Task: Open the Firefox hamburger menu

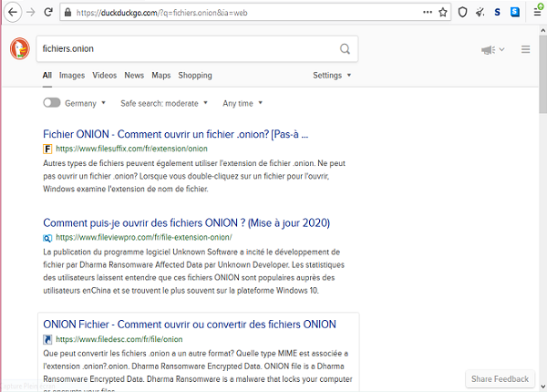Action: coord(538,12)
